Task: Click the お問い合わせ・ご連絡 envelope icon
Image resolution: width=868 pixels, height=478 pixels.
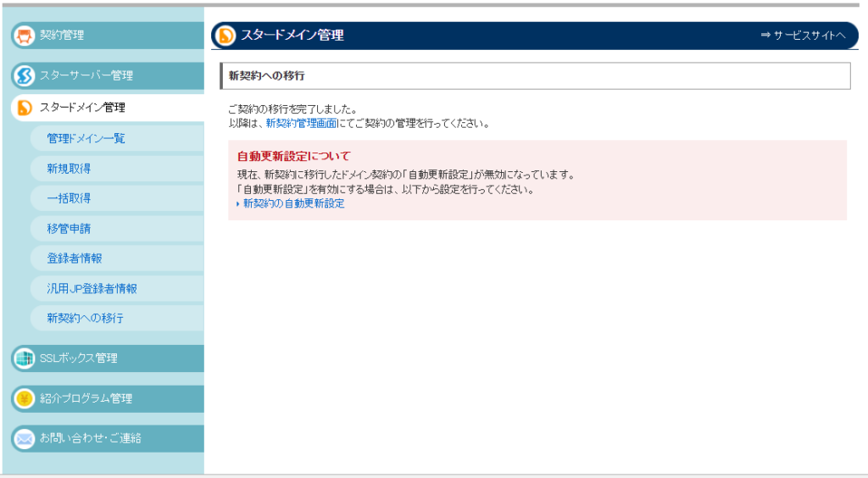Action: point(24,438)
